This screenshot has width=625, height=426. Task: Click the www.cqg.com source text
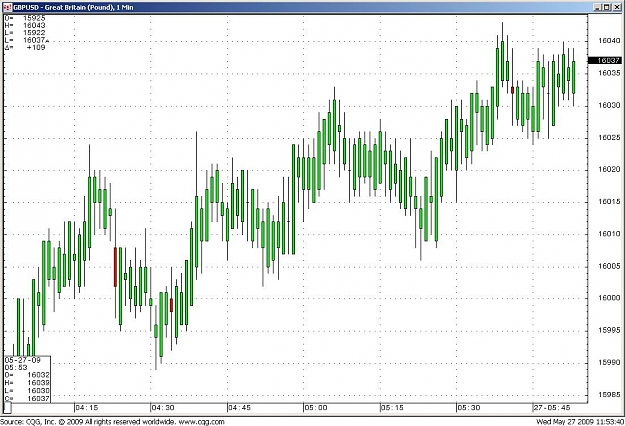point(201,422)
